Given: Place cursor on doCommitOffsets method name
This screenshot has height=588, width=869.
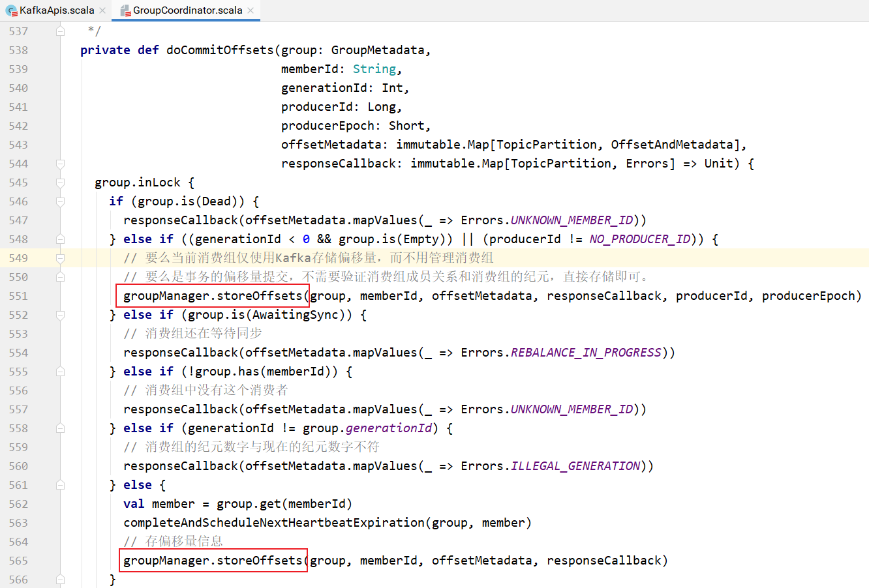Looking at the screenshot, I should (220, 50).
